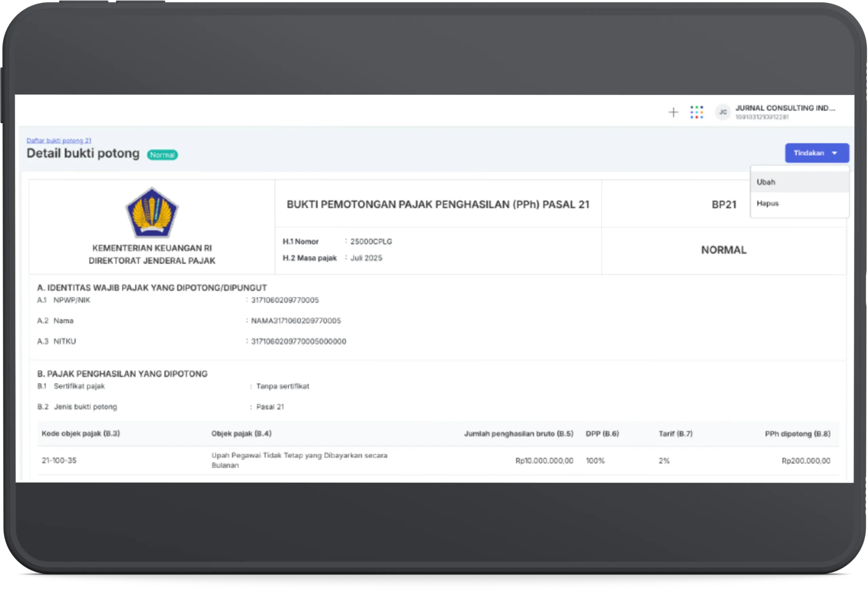Open the Daftar bukti potong 21 link
868x592 pixels.
(x=59, y=141)
